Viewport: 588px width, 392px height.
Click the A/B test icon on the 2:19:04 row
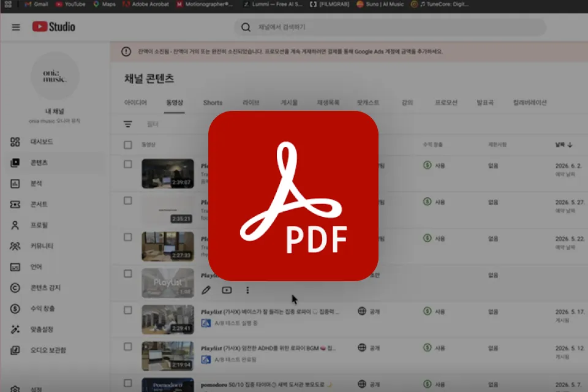tap(206, 360)
